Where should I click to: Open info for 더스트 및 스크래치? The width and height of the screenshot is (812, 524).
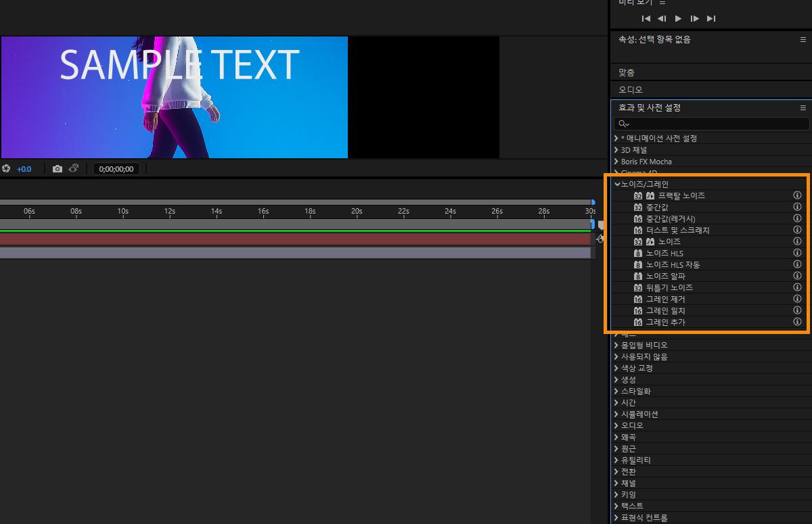(797, 230)
